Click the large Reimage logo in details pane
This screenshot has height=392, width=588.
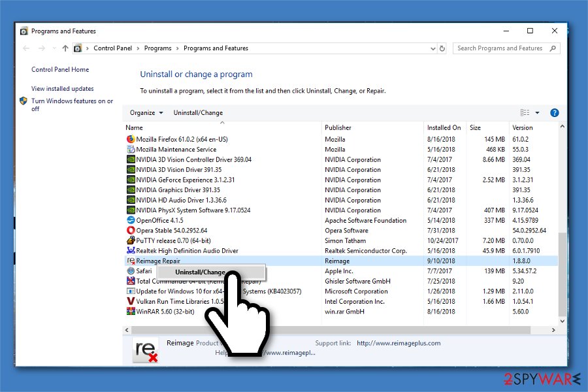click(x=145, y=351)
